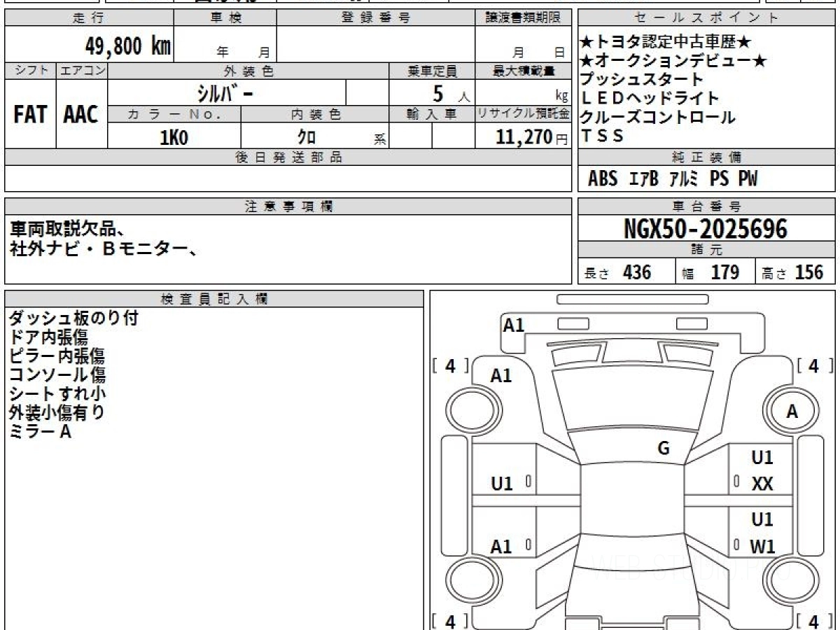Select the 高さ 156 dimension
This screenshot has height=630, width=840.
(792, 272)
